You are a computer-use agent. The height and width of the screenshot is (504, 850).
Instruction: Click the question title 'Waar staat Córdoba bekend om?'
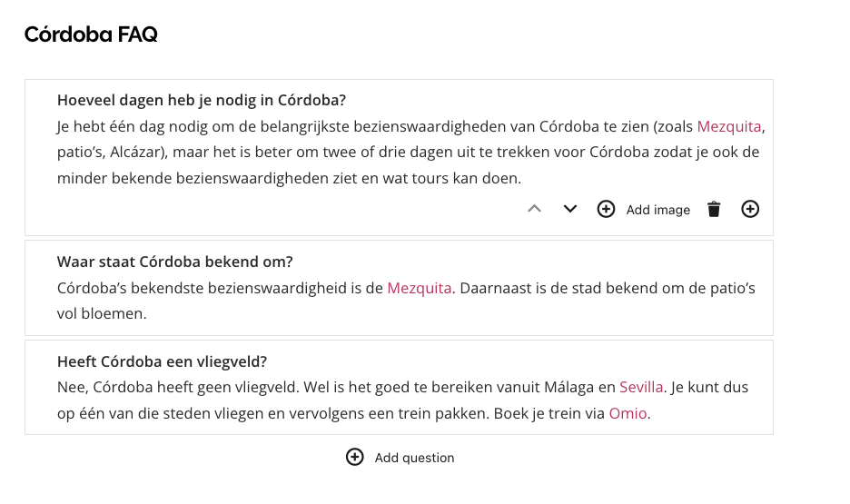pos(175,262)
